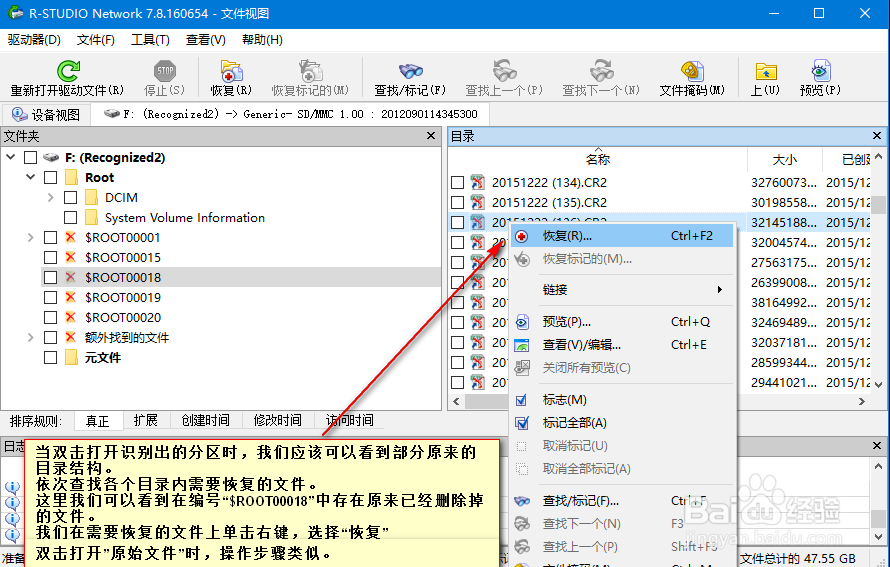Screen dimensions: 890x567
Task: Click the Up (上) folder toolbar icon
Action: (766, 71)
